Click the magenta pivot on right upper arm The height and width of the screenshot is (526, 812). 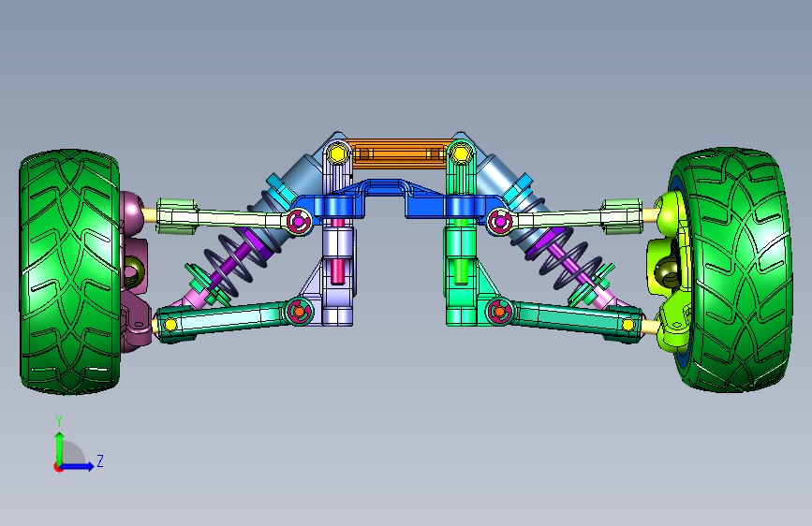tap(499, 222)
